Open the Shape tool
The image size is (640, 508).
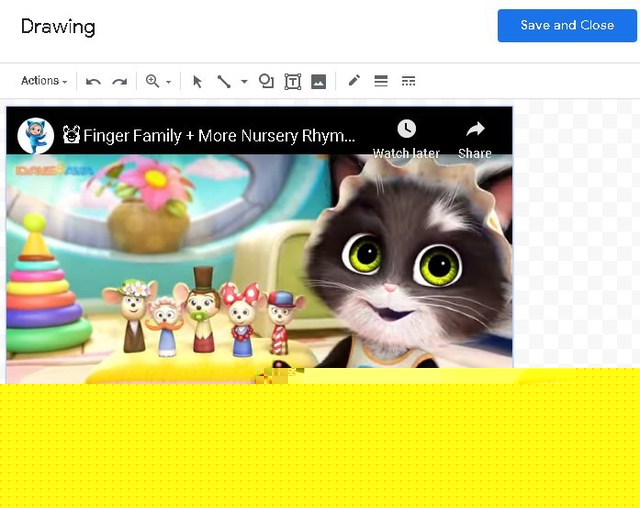point(266,81)
